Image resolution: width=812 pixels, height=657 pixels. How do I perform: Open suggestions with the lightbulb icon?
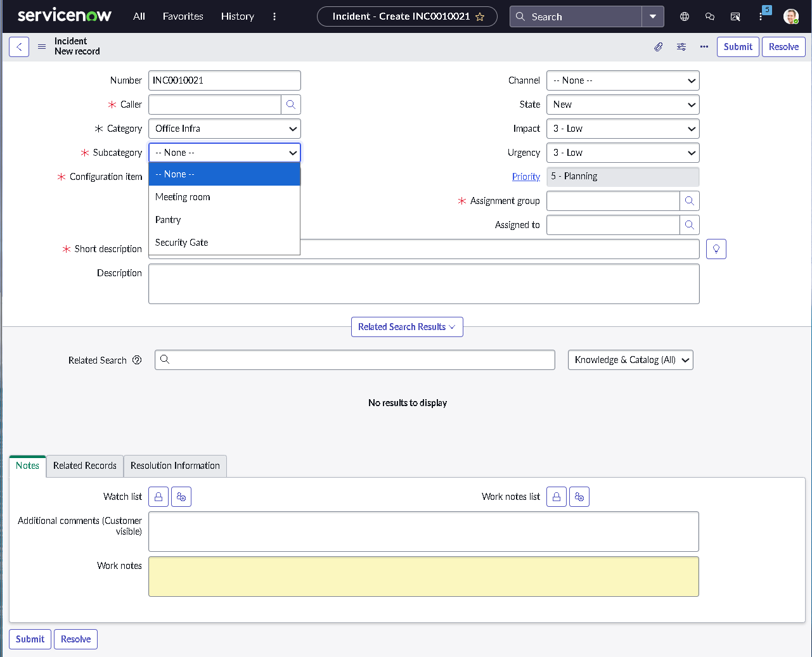716,248
